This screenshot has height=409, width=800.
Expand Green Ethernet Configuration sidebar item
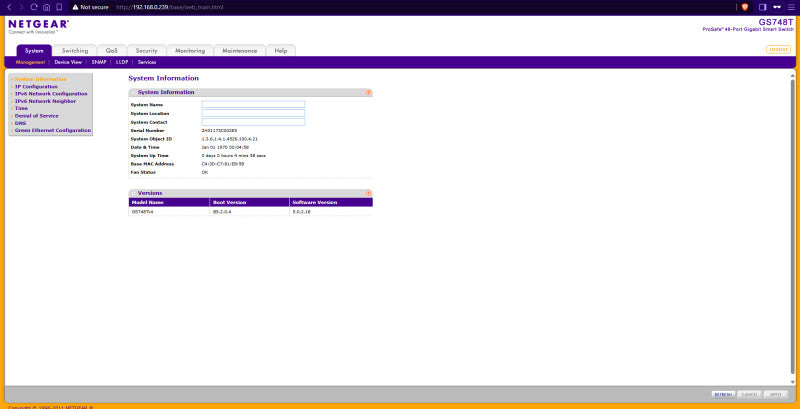[53, 131]
